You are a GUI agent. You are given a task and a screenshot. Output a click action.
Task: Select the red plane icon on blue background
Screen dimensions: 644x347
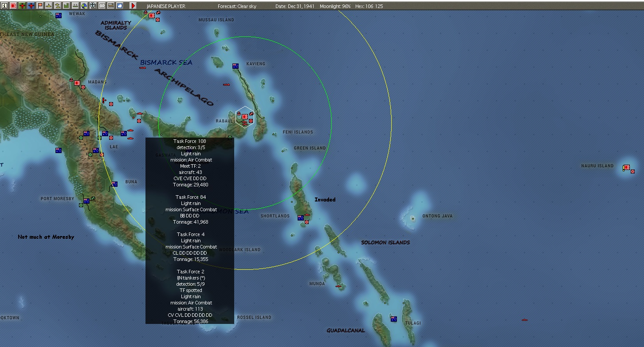point(31,6)
